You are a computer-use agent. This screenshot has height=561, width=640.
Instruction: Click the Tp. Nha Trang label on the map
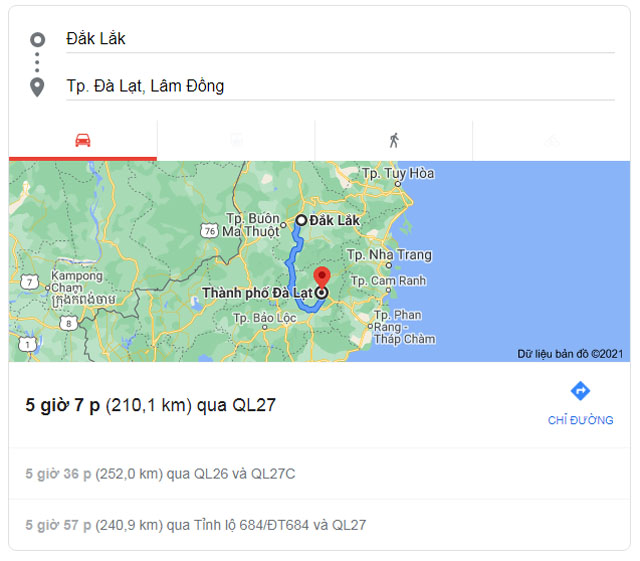click(x=389, y=255)
